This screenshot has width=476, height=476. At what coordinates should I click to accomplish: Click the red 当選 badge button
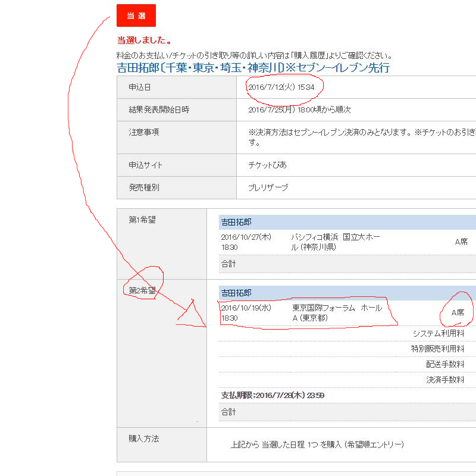point(136,15)
